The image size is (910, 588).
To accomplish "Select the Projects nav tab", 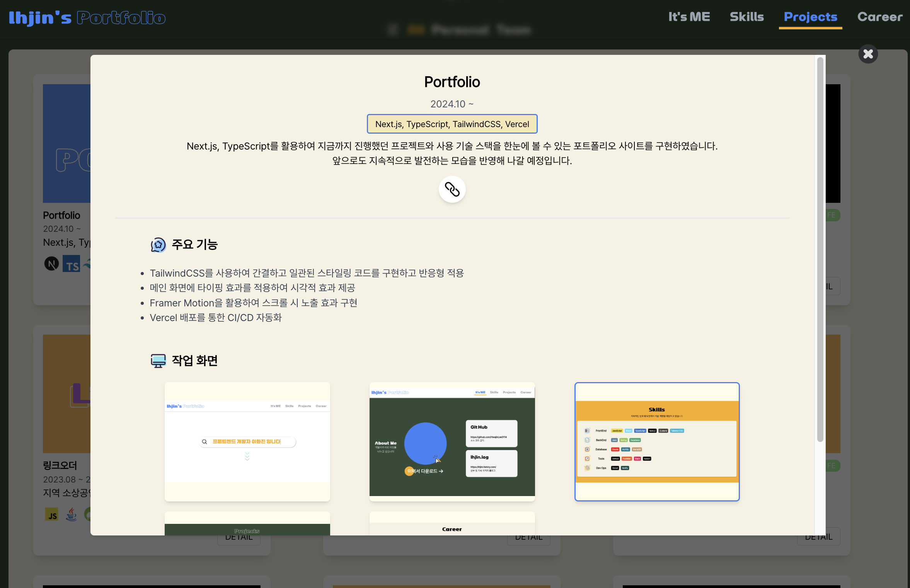I will point(810,17).
